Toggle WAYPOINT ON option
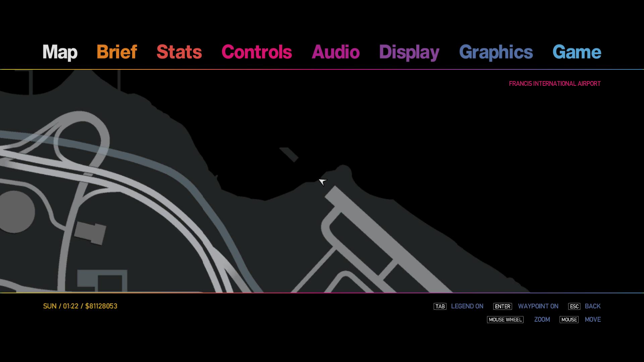 coord(538,306)
